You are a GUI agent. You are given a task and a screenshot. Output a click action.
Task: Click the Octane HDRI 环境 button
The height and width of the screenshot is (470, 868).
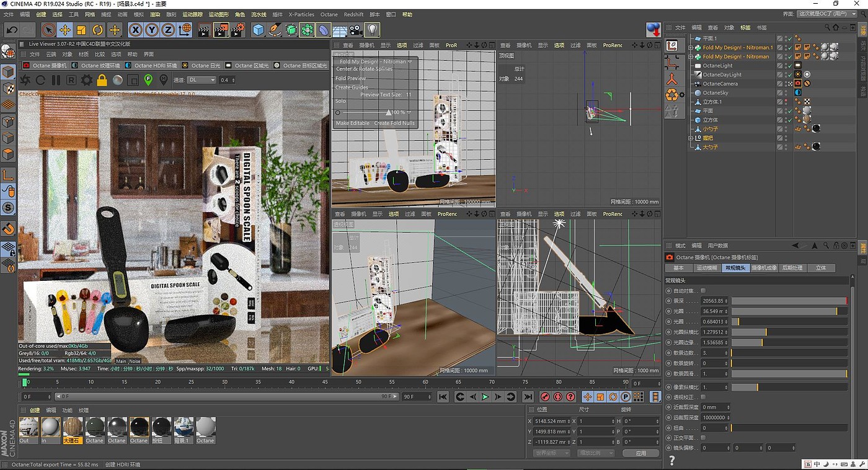click(x=152, y=65)
